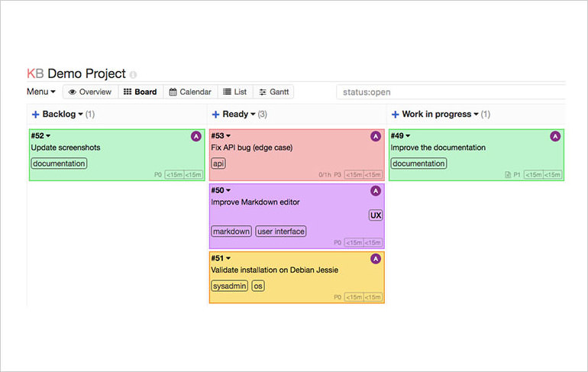The height and width of the screenshot is (372, 588).
Task: Click the project info icon next to title
Action: pos(133,75)
